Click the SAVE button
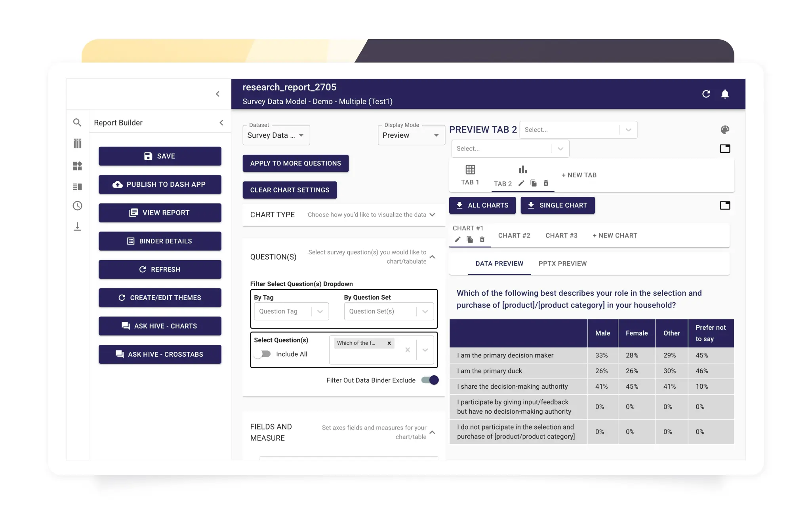The height and width of the screenshot is (532, 812). pos(160,156)
